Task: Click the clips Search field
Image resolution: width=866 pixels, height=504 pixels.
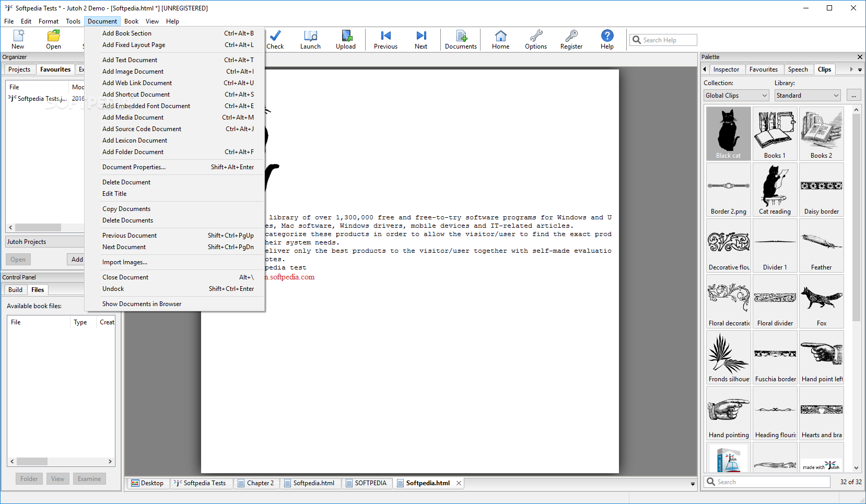Action: tap(768, 482)
